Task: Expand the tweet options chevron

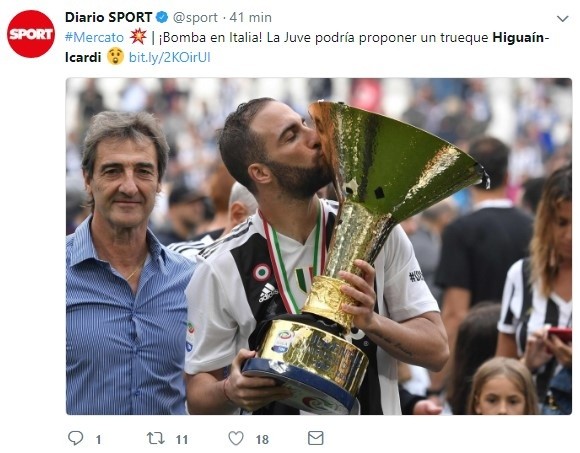Action: (563, 18)
